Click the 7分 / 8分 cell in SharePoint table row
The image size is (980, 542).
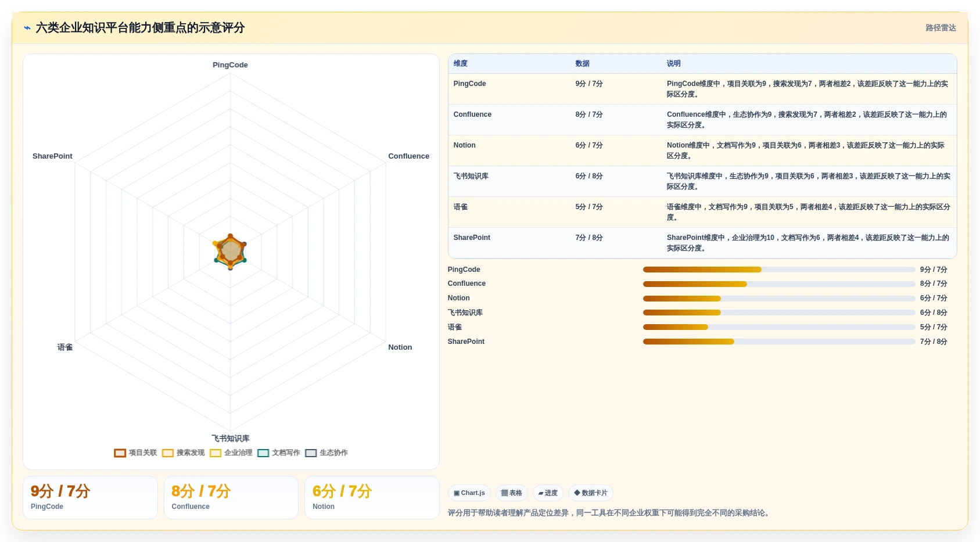pos(589,238)
